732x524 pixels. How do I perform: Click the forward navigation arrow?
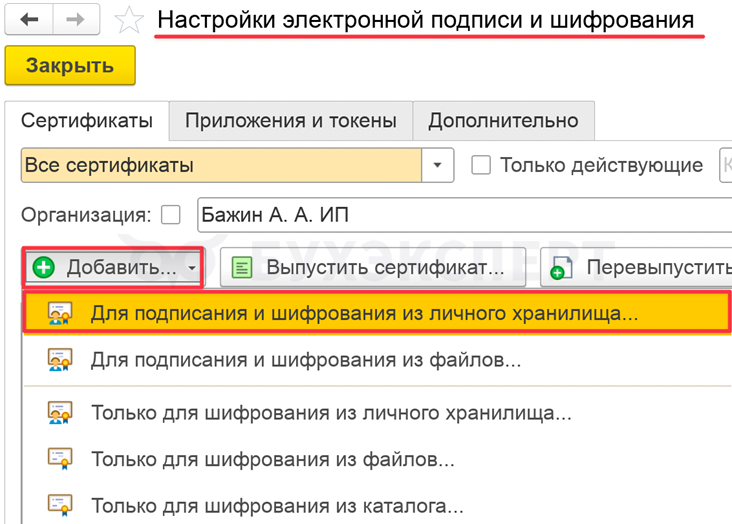[x=75, y=20]
